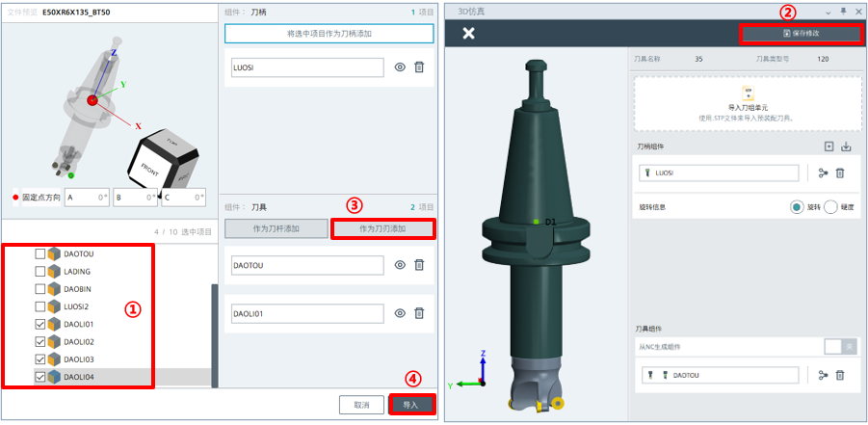This screenshot has height=425, width=868.
Task: Click the DAOLI02 part cube icon
Action: [54, 341]
